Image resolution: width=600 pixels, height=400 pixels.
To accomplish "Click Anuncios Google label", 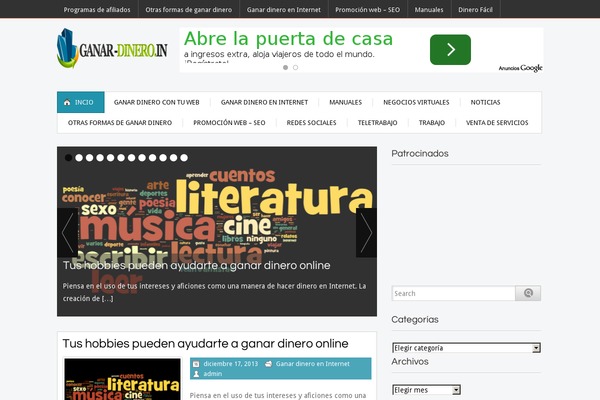I will [520, 68].
